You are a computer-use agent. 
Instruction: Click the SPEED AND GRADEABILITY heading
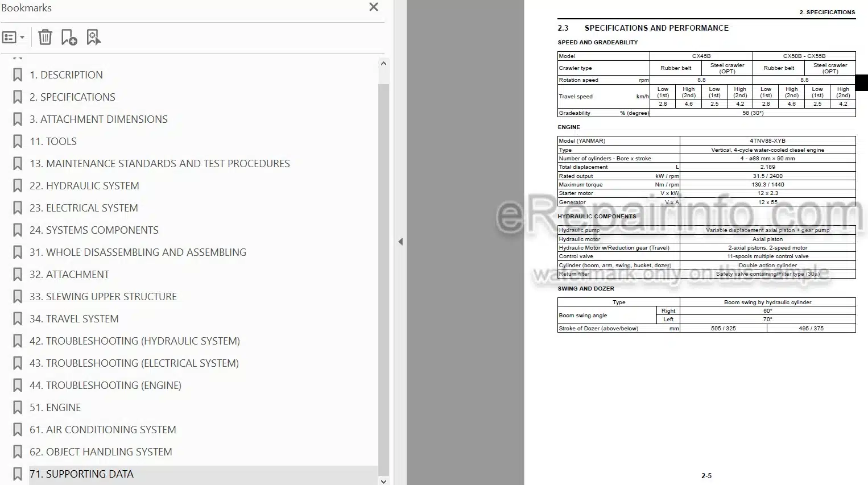pyautogui.click(x=597, y=42)
